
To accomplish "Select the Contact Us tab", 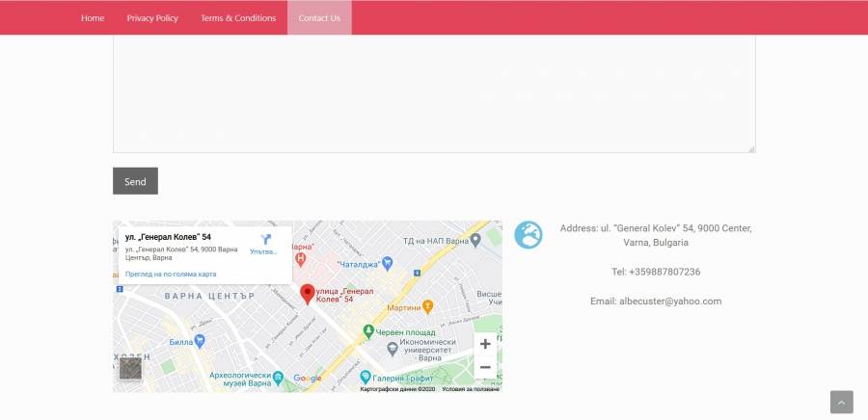I will (319, 18).
